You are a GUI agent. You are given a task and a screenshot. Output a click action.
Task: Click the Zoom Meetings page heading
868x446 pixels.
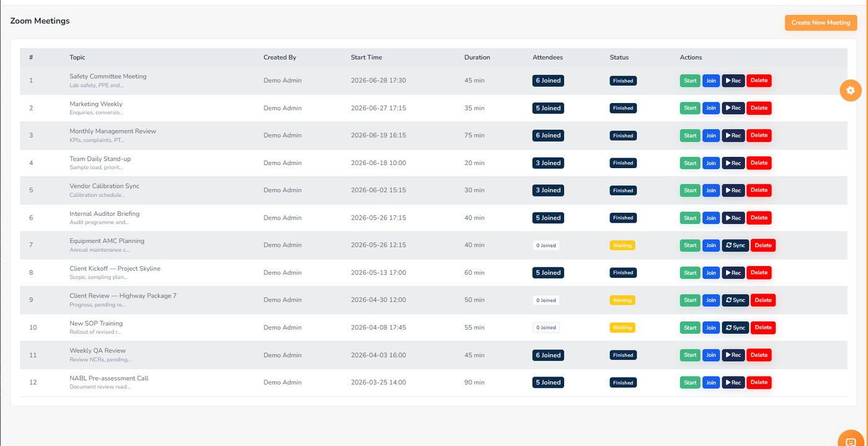pos(40,21)
